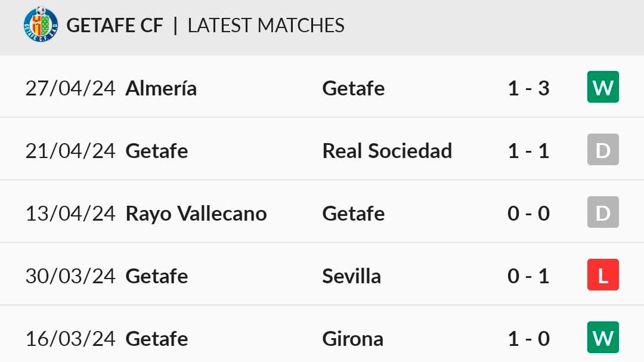The height and width of the screenshot is (362, 644).
Task: Click the 1 - 0 score against Girona
Action: pyautogui.click(x=528, y=339)
